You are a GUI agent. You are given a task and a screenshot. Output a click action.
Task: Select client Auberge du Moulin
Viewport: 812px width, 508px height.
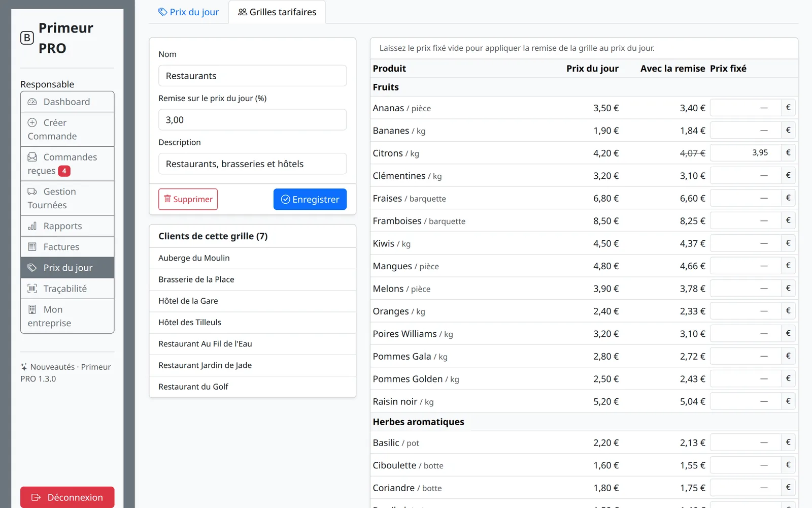coord(252,258)
